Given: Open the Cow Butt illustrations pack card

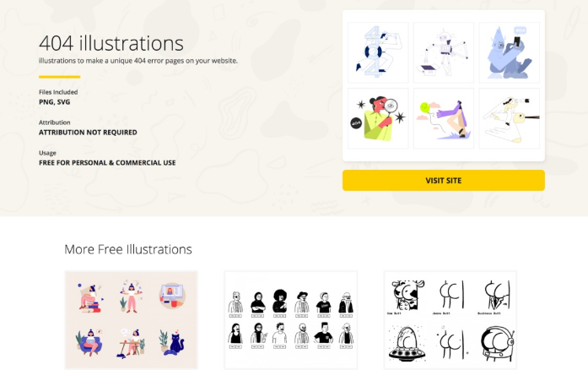Looking at the screenshot, I should (x=450, y=319).
